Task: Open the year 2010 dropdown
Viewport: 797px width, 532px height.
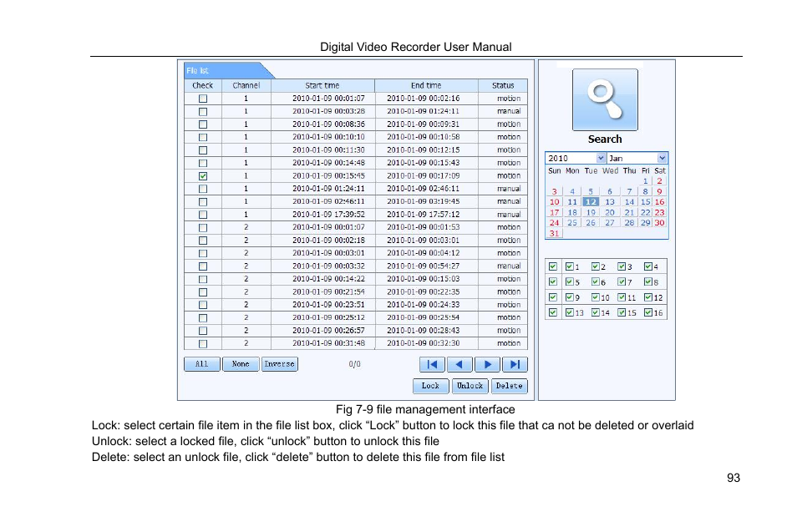Action: (601, 158)
